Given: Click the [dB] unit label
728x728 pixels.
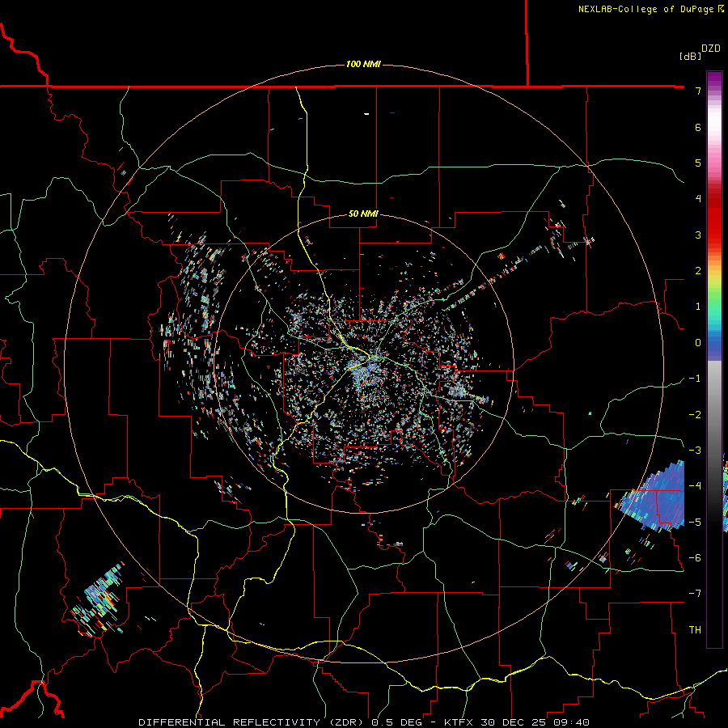Looking at the screenshot, I should click(x=690, y=56).
